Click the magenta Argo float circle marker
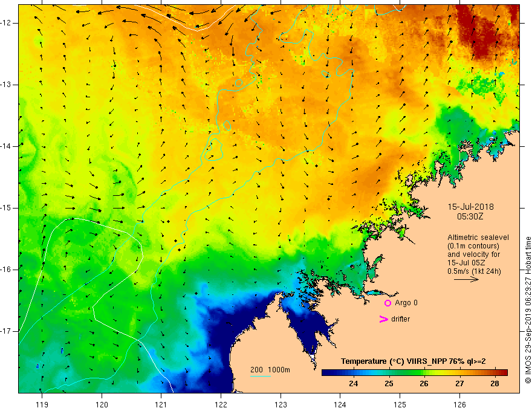 pos(388,303)
